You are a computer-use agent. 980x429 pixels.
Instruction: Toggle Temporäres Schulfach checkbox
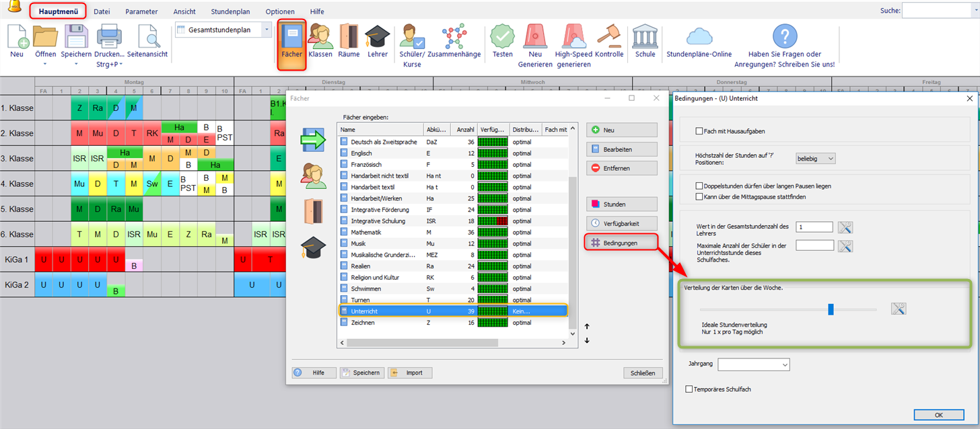[x=689, y=389]
